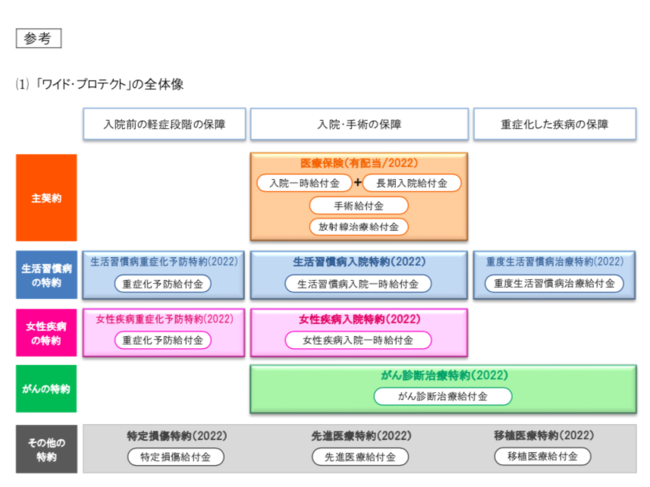Select the 重症化した疾病の保障 header box
This screenshot has height=487, width=650.
coord(555,124)
